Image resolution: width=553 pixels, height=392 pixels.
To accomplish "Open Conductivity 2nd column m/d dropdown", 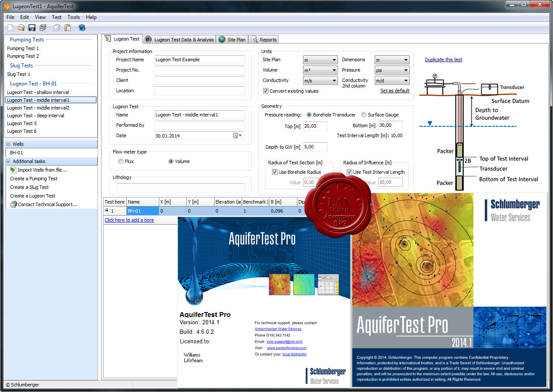I will [x=392, y=81].
